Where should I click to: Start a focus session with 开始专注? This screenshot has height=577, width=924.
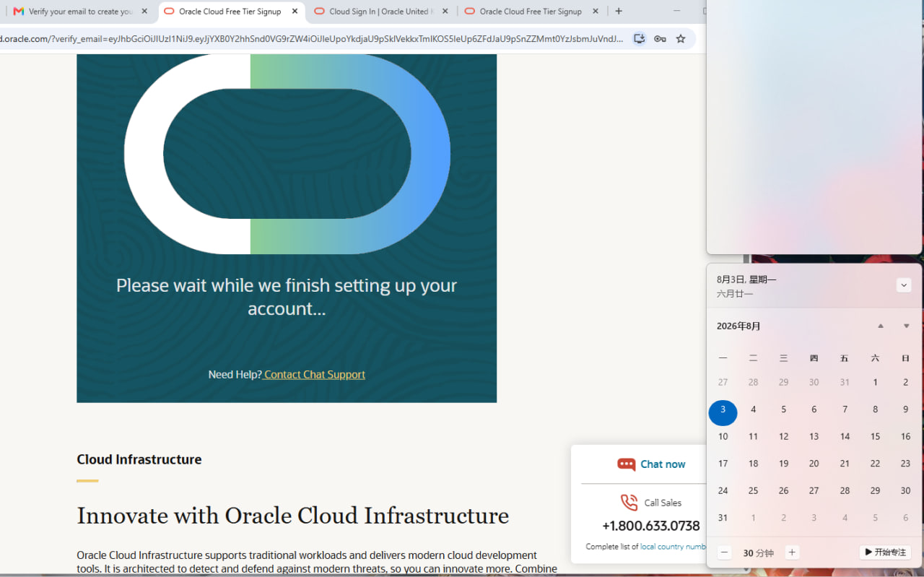(885, 552)
